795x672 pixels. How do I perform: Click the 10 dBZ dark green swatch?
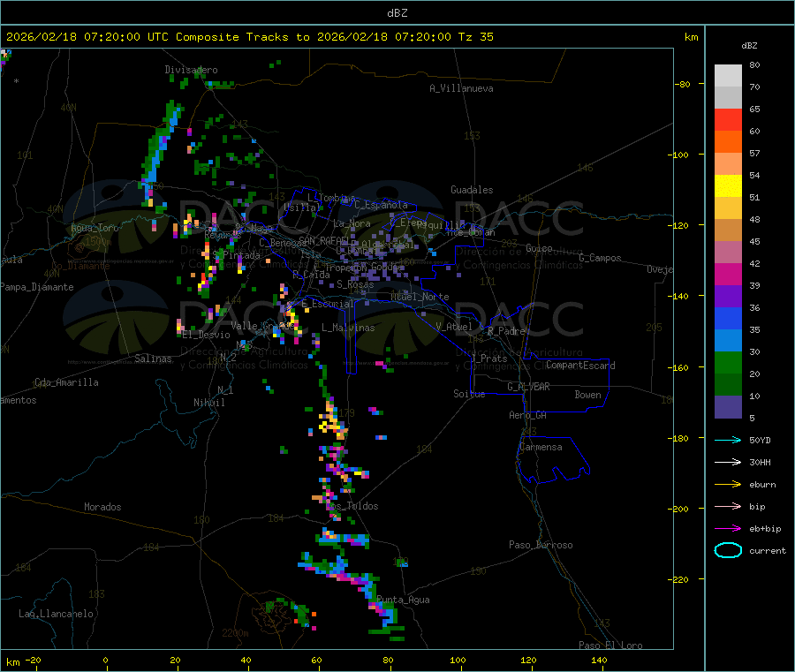728,384
